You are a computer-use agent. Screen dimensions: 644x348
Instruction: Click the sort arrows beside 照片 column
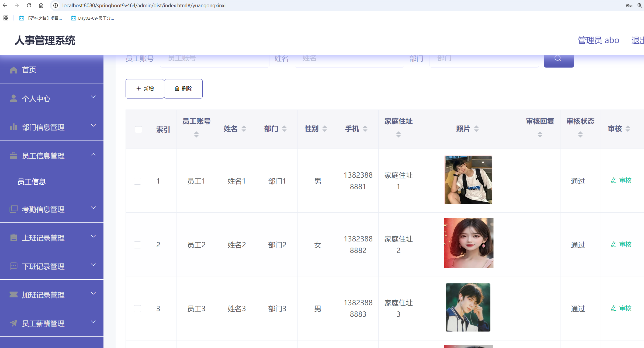coord(476,129)
